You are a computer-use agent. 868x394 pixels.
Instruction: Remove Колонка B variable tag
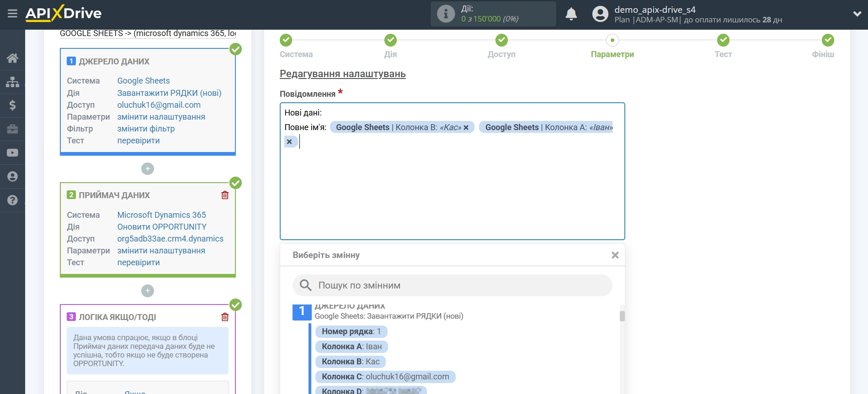[x=466, y=127]
